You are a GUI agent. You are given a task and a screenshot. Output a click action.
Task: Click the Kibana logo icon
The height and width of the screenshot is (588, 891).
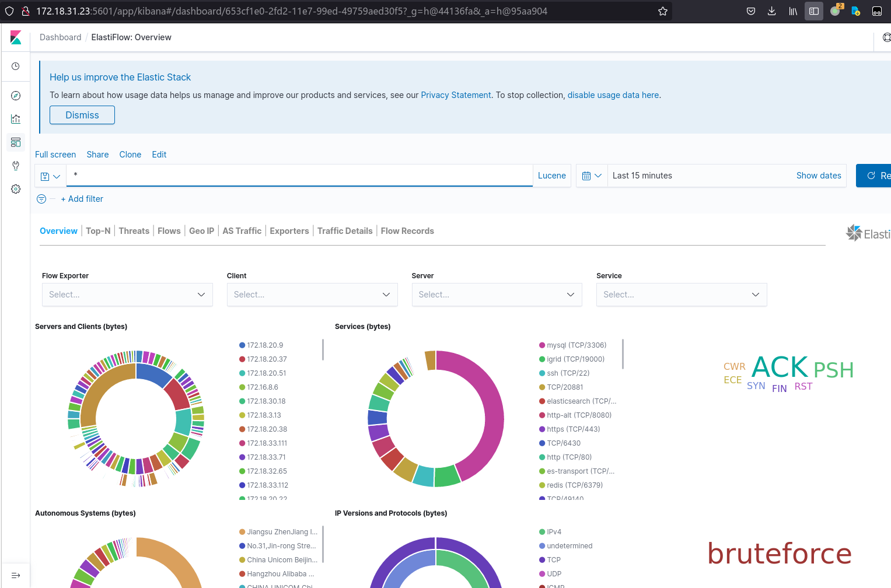16,37
